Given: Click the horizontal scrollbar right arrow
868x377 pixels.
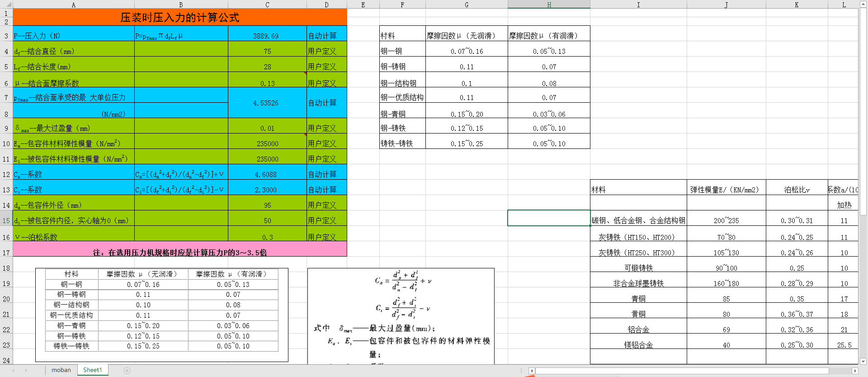Looking at the screenshot, I should pos(854,371).
